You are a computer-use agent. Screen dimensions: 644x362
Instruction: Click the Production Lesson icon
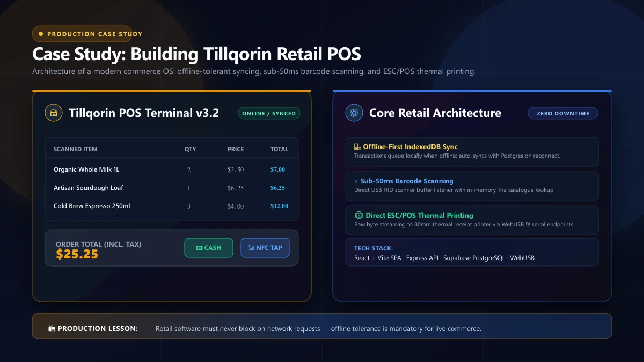(52, 328)
